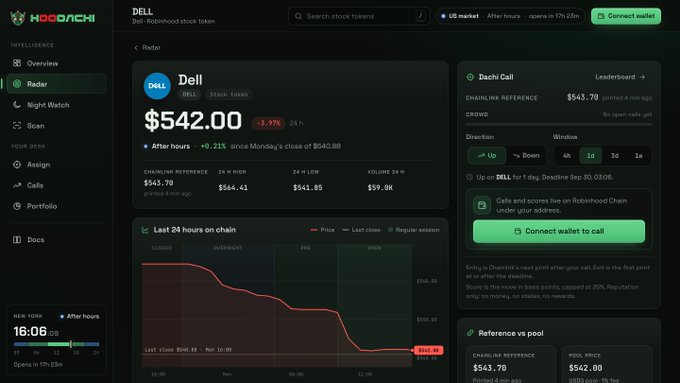The width and height of the screenshot is (680, 383).
Task: Open the Overview grid icon in sidebar
Action: tap(17, 63)
